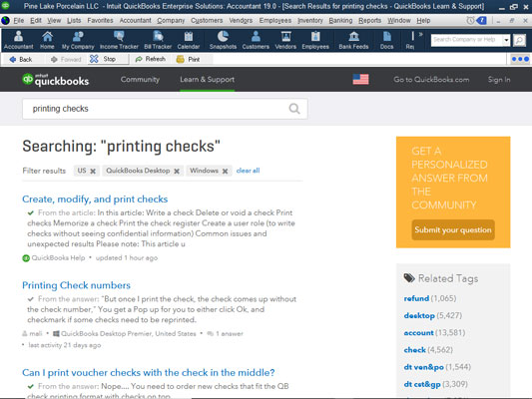
Task: Open the Bill Tracker icon
Action: click(158, 40)
